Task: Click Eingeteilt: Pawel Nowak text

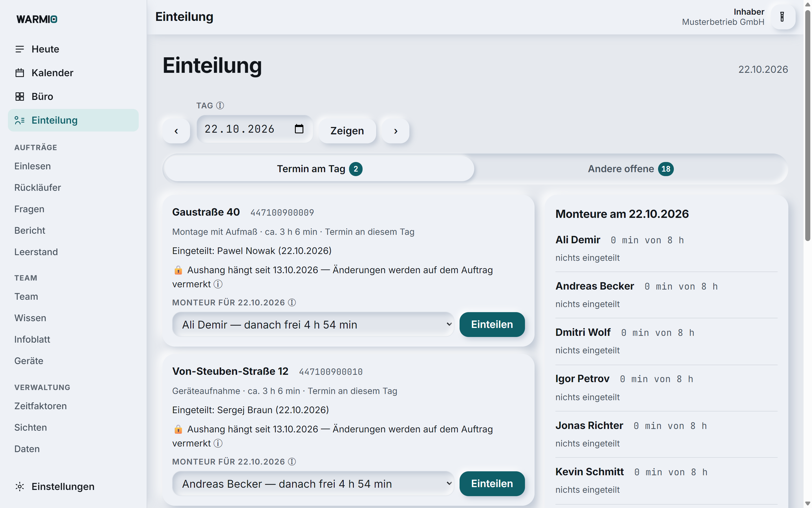Action: [252, 251]
